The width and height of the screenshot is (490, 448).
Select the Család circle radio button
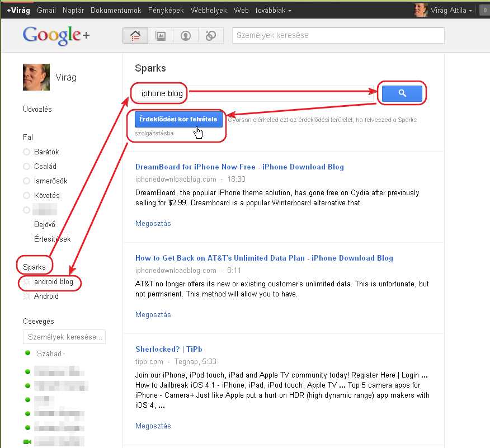pos(26,166)
